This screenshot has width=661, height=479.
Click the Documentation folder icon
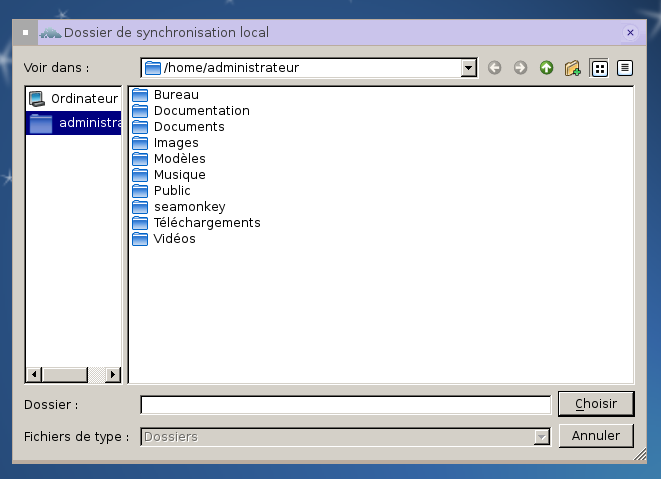(140, 111)
